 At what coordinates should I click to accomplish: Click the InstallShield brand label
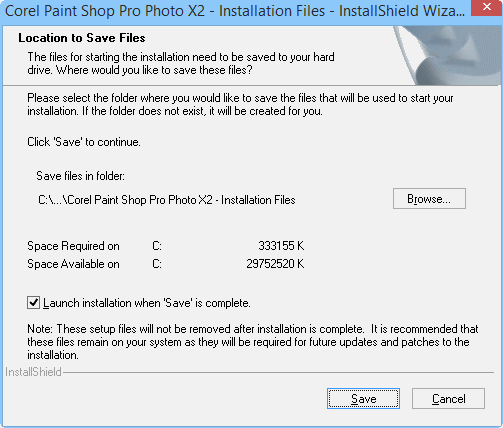coord(33,372)
